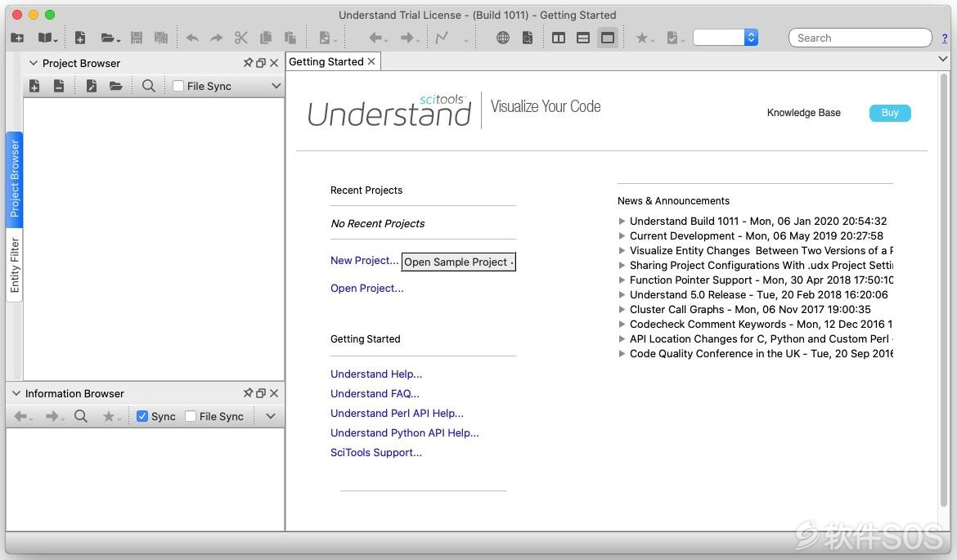Switch to the Project Browser side tab
This screenshot has width=957, height=560.
[x=15, y=179]
